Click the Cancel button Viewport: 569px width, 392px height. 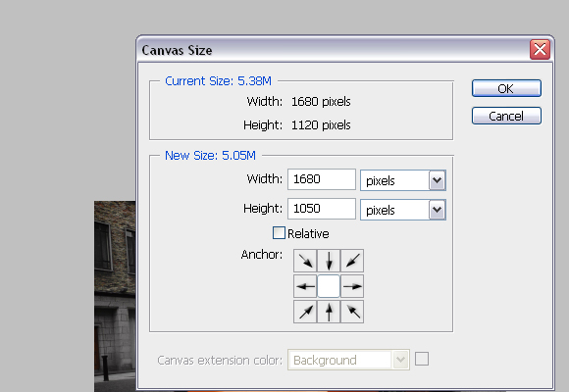[x=506, y=116]
